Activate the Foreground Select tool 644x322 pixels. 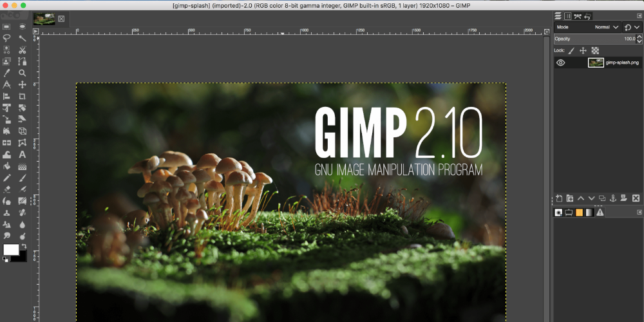(x=6, y=62)
